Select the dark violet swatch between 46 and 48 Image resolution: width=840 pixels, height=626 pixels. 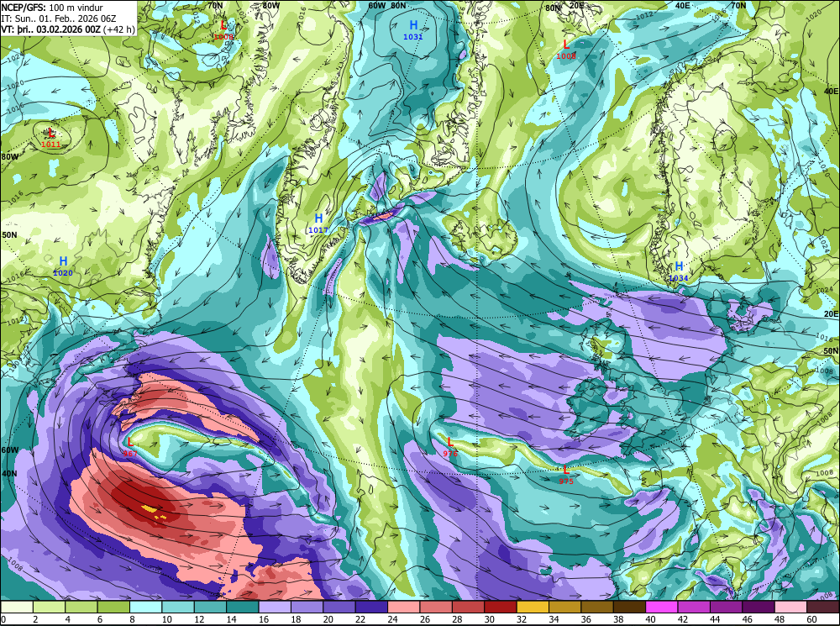[x=759, y=607]
